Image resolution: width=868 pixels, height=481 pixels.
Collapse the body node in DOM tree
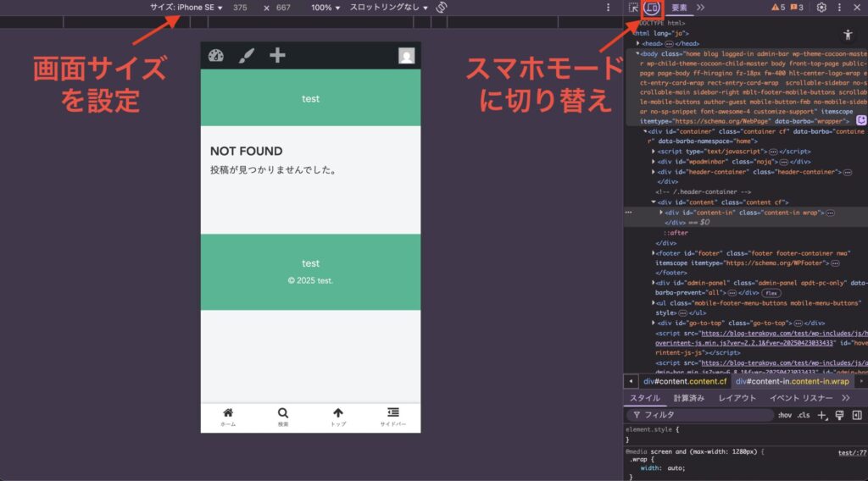[637, 53]
